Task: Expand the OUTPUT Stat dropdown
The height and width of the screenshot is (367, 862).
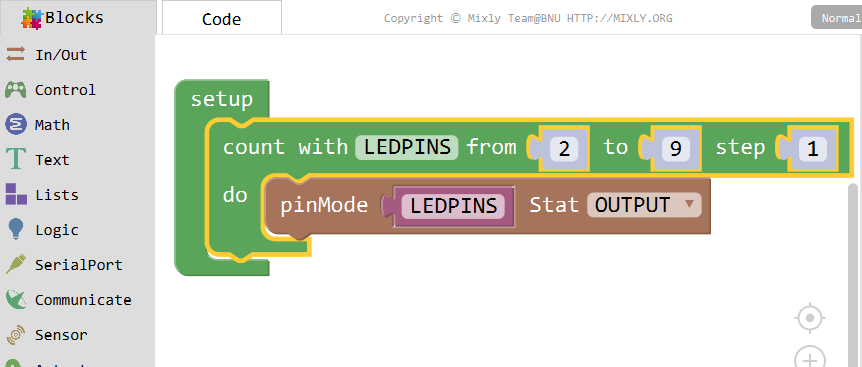Action: tap(644, 205)
